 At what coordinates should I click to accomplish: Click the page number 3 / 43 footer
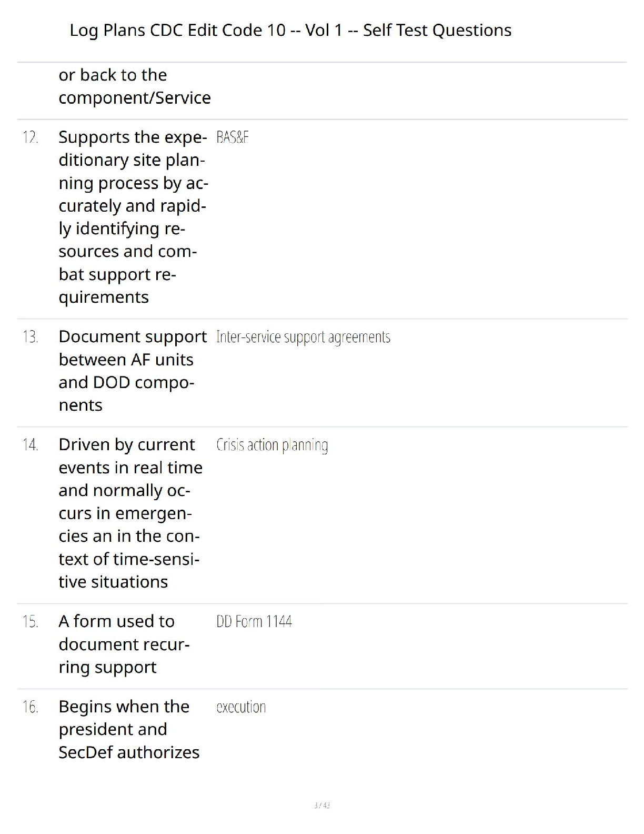tap(322, 805)
